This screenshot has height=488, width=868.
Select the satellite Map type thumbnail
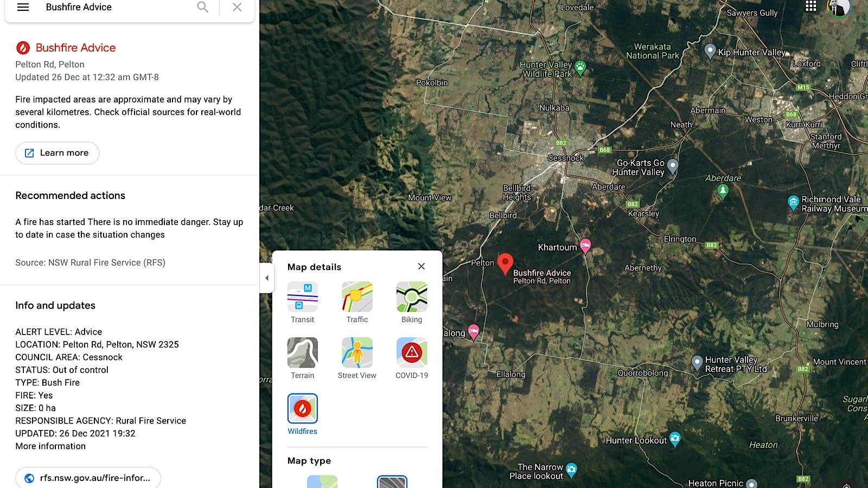click(x=392, y=483)
